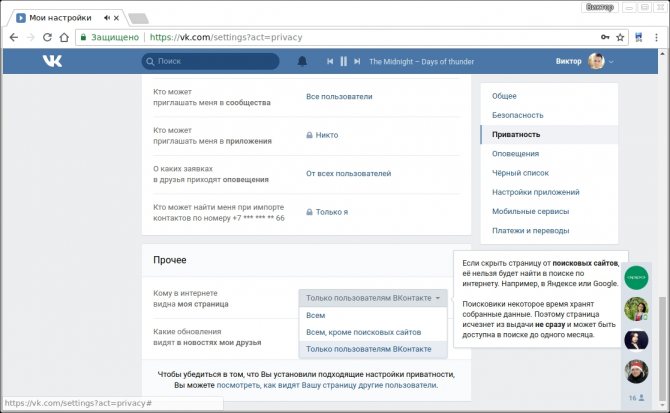This screenshot has height=413, width=670.
Task: Pause the playing track
Action: click(x=344, y=62)
